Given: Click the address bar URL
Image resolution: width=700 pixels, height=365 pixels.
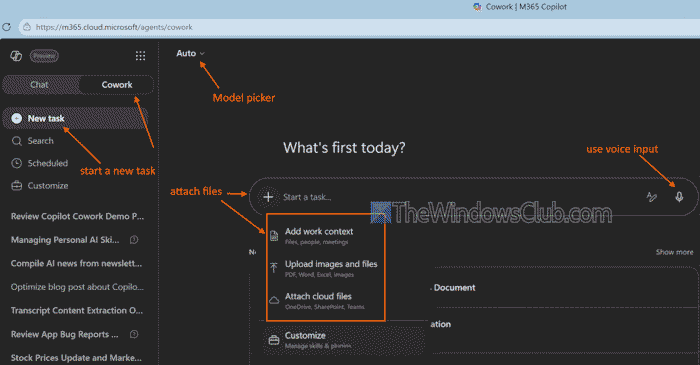Looking at the screenshot, I should pos(114,27).
